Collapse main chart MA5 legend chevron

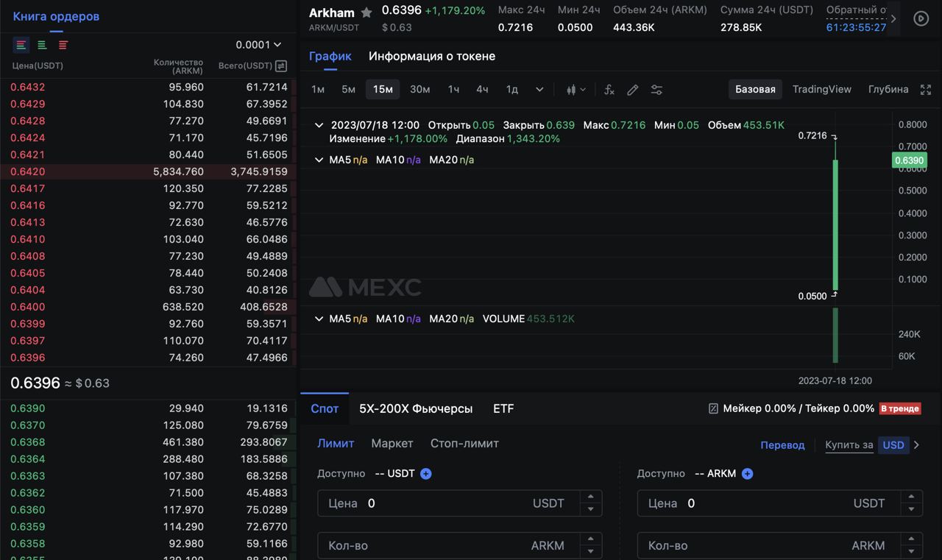tap(319, 160)
